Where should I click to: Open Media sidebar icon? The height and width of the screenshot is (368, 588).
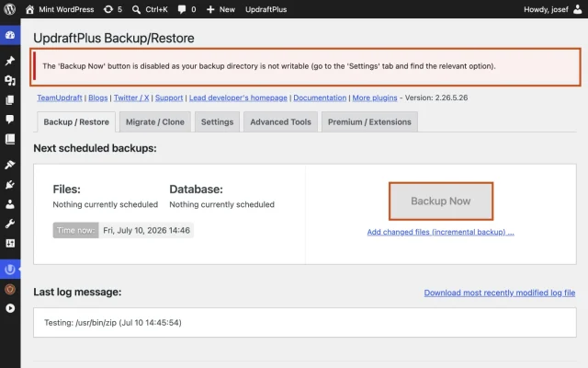click(10, 80)
